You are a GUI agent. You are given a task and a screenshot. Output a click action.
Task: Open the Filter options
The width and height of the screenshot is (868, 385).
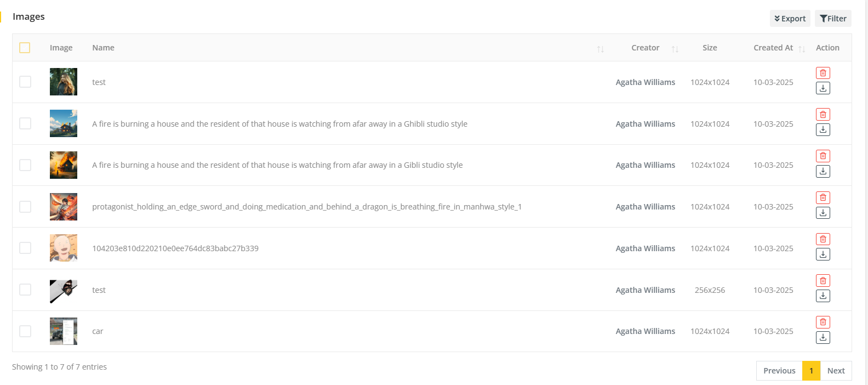[x=833, y=19]
